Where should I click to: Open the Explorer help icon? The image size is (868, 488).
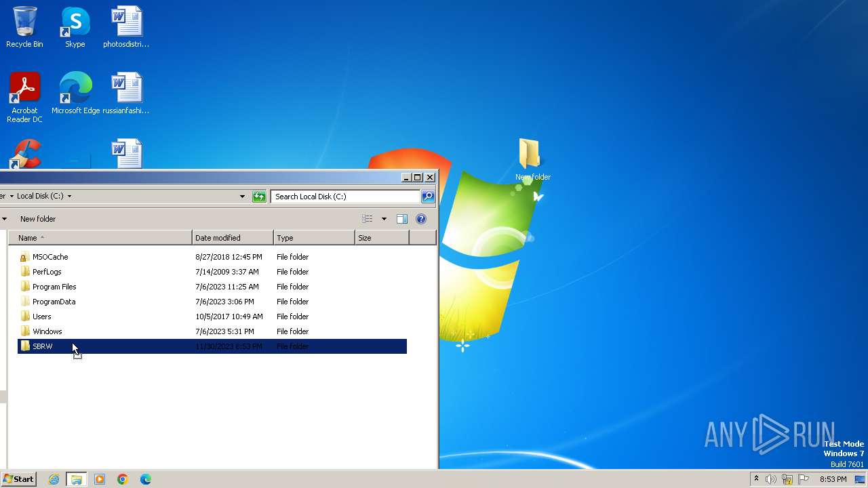(421, 219)
